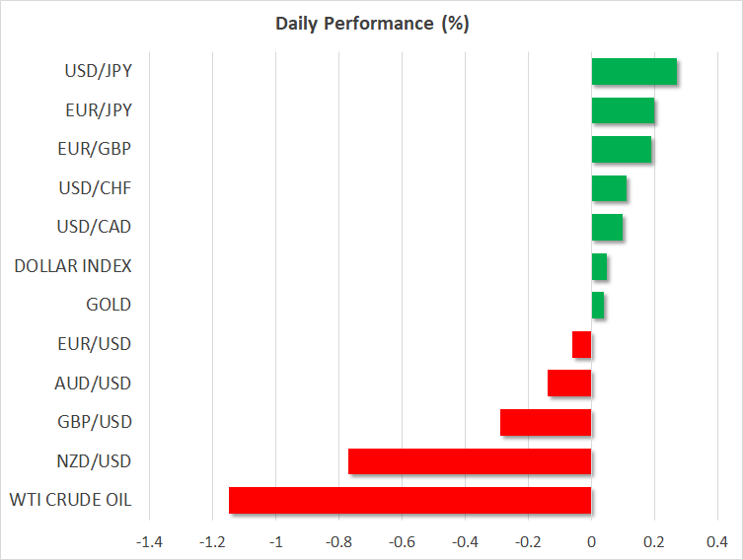This screenshot has width=743, height=560.
Task: Click the 0 axis tick label
Action: [591, 541]
